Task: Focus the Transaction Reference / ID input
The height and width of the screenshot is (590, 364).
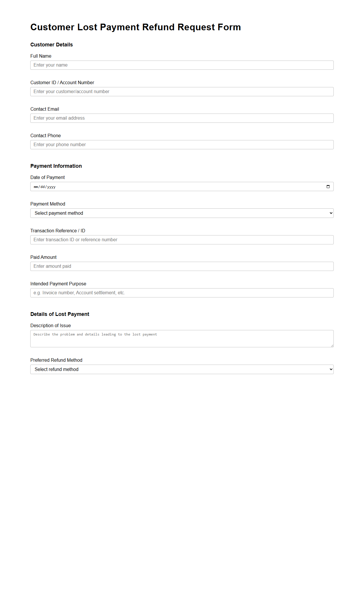Action: point(182,240)
